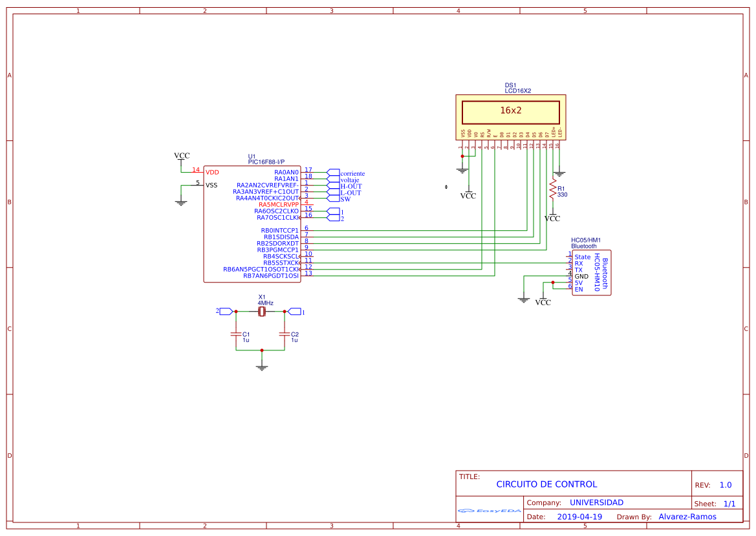This screenshot has height=536, width=756.
Task: Select net port 2 left of the crystal
Action: pos(226,312)
